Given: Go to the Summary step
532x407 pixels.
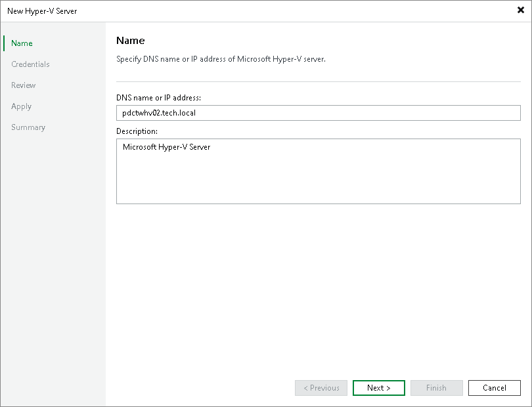Looking at the screenshot, I should (28, 127).
